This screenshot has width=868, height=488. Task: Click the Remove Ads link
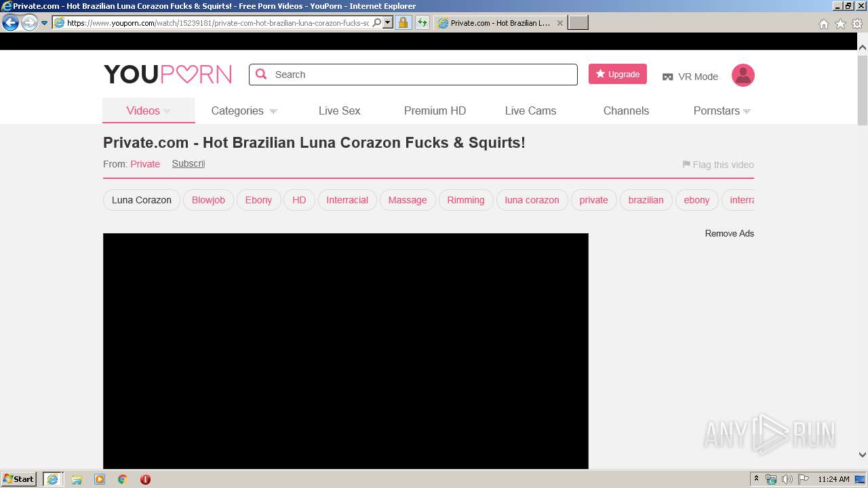pos(729,233)
